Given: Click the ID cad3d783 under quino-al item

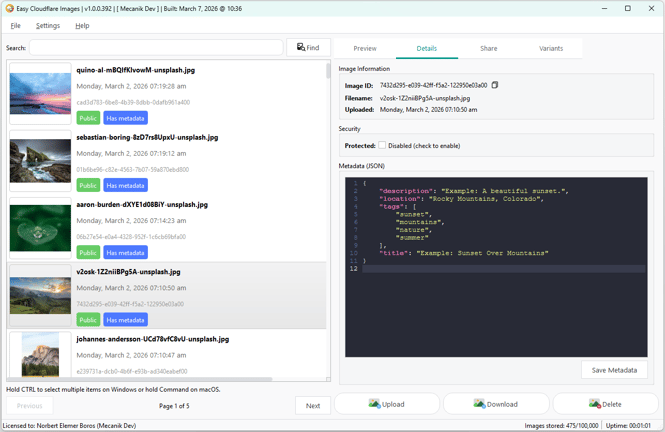Looking at the screenshot, I should tap(133, 102).
